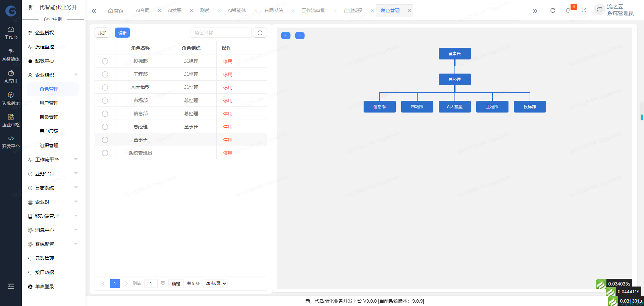Enter fullscreen via the expand icon
Viewport: 644px width, 306px height.
pos(584,10)
